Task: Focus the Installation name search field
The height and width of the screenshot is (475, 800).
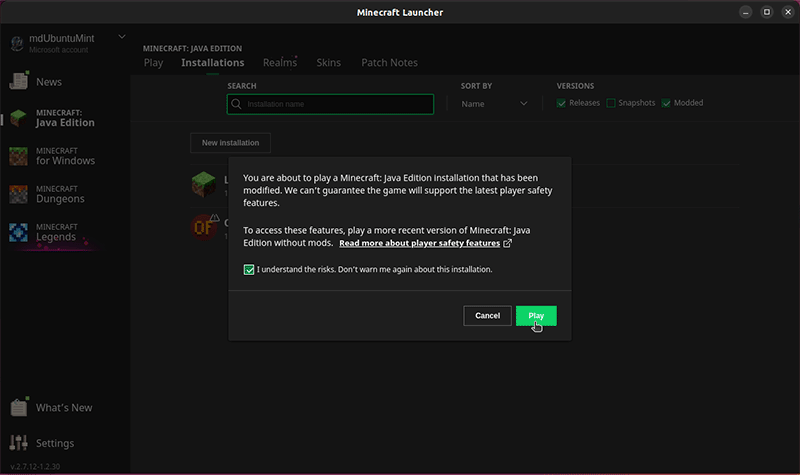Action: (x=330, y=104)
